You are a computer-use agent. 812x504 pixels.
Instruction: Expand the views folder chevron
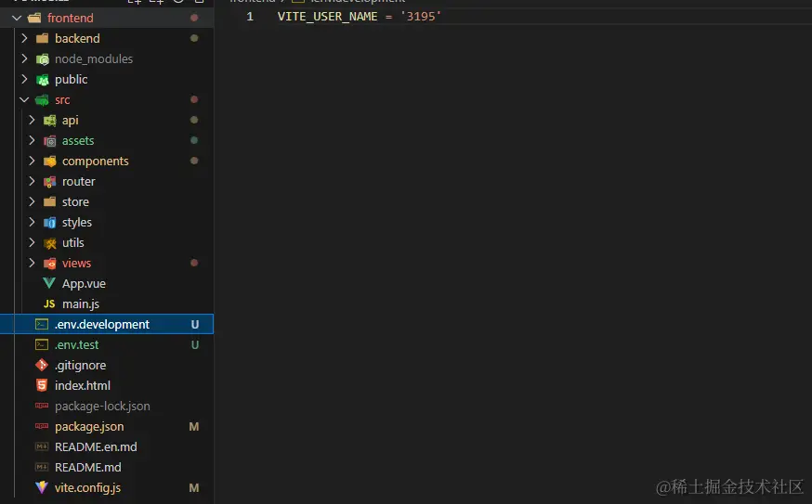[x=32, y=264]
